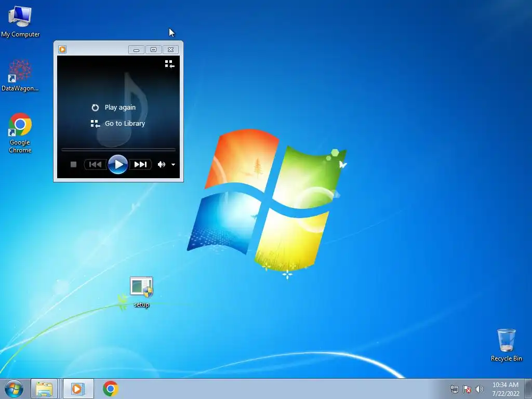This screenshot has width=532, height=399.
Task: Click the Media Player taskbar button
Action: point(78,389)
